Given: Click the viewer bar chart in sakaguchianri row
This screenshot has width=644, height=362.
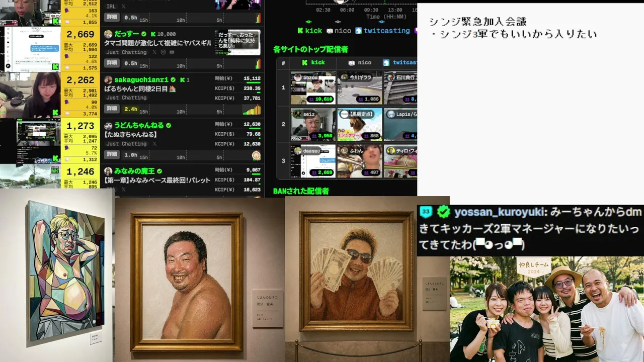Looking at the screenshot, I should [252, 110].
